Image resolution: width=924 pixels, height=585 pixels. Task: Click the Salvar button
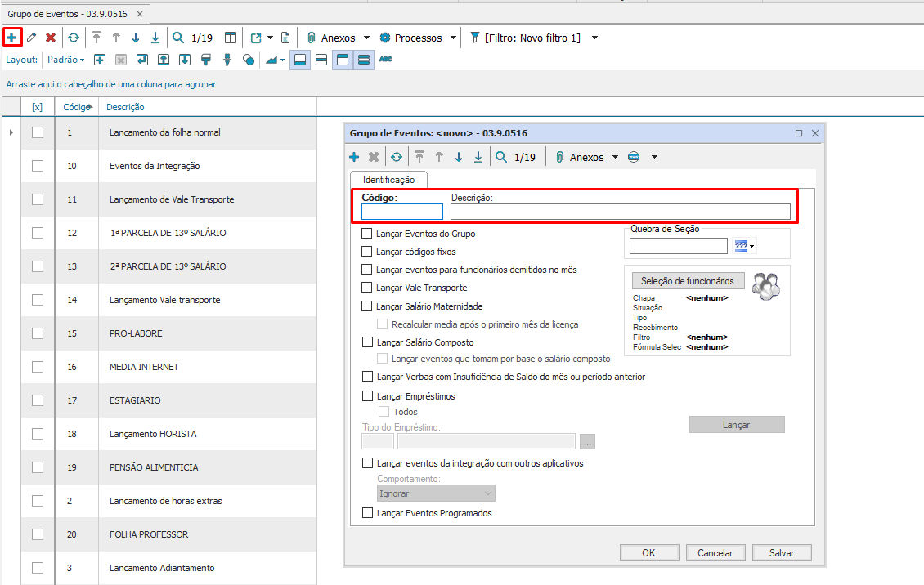[x=782, y=552]
